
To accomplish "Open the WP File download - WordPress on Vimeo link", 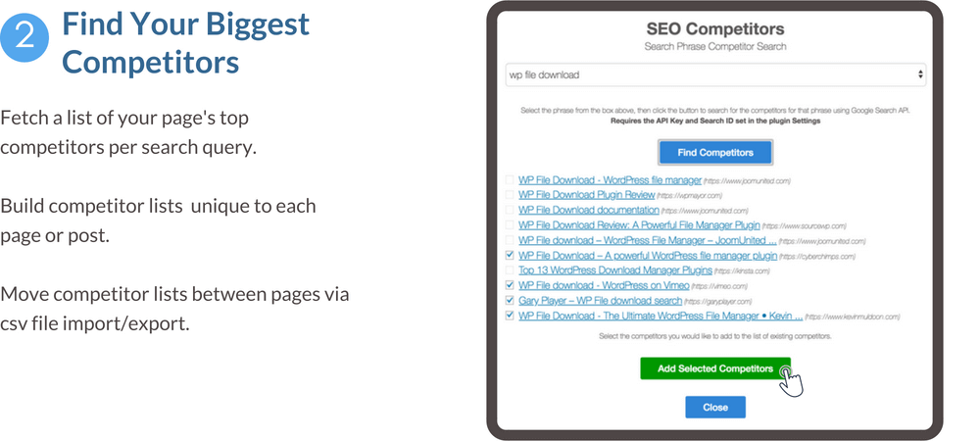I will 596,285.
